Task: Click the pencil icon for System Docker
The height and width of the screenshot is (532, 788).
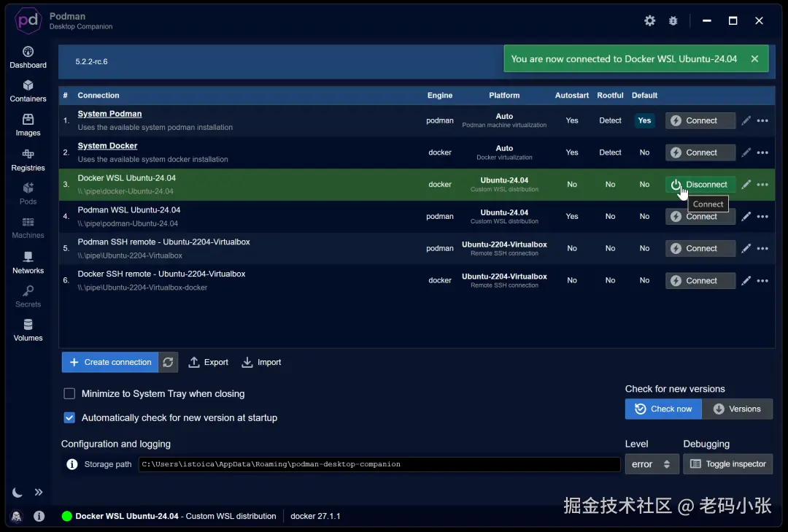Action: point(746,153)
